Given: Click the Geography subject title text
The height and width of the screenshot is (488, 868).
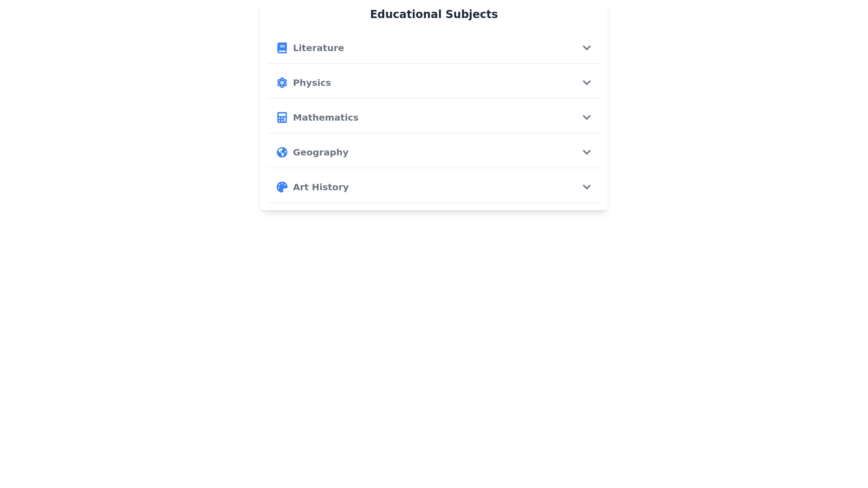Looking at the screenshot, I should tap(320, 152).
